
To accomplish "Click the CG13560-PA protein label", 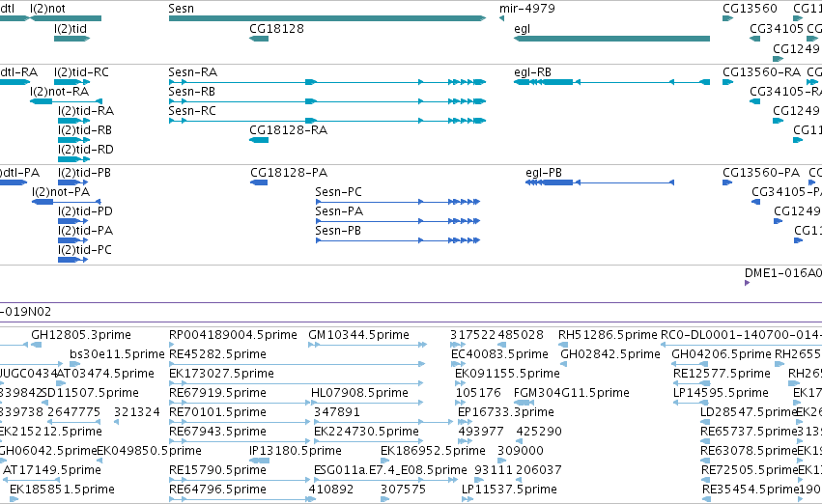I will point(761,173).
